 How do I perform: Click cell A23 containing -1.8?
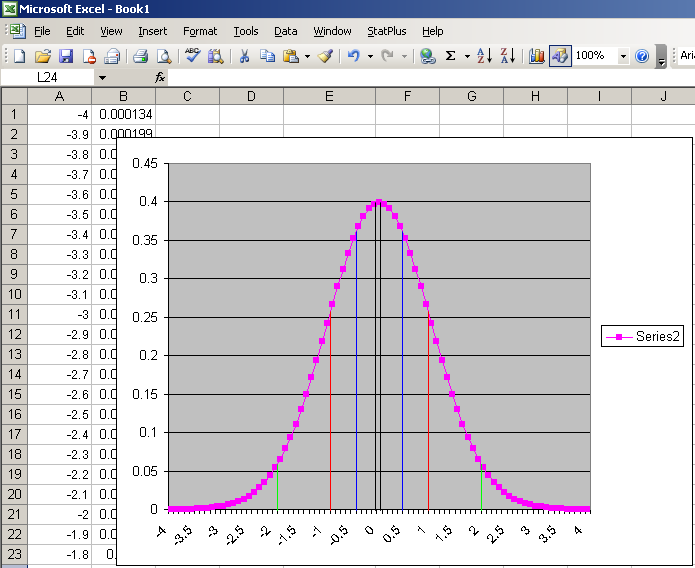click(59, 554)
